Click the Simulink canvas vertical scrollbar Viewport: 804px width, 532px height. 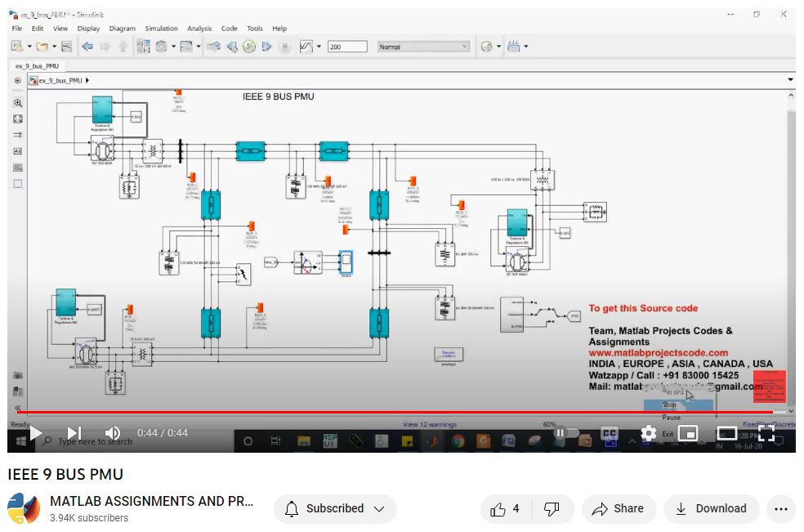pyautogui.click(x=791, y=250)
